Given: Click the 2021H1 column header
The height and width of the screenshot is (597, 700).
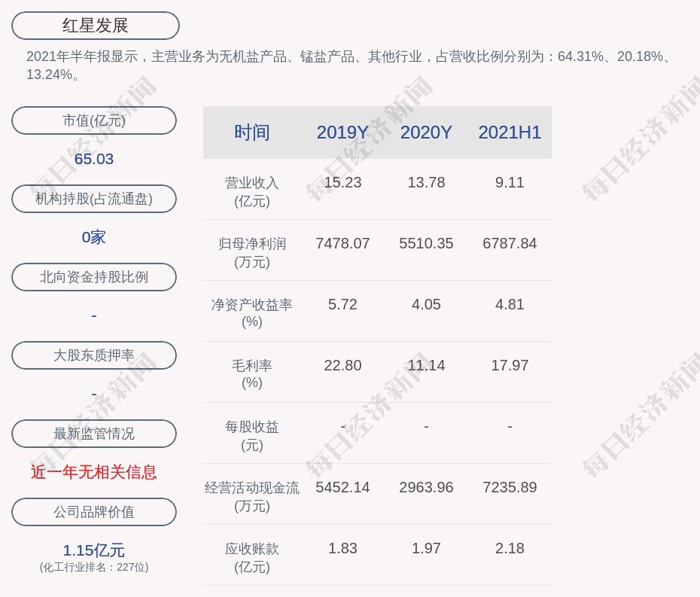Looking at the screenshot, I should 510,132.
